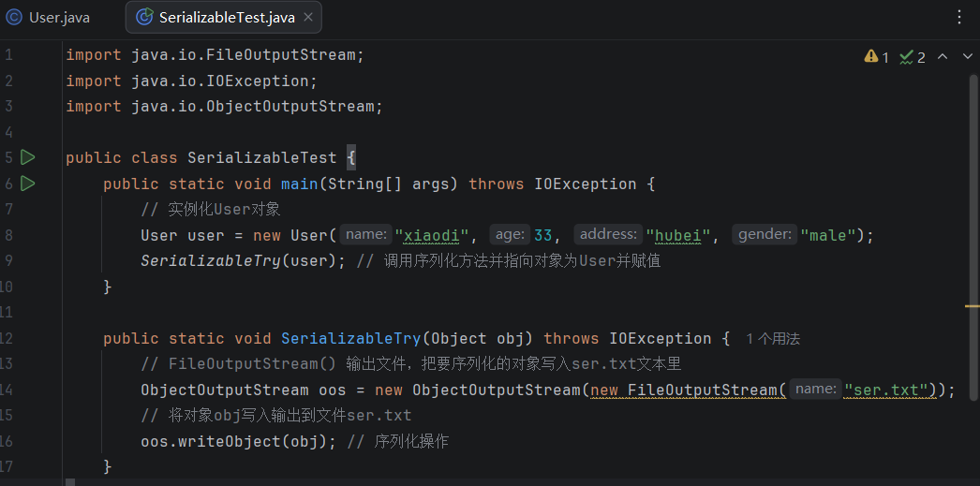
Task: Open the editor tabs more options menu
Action: (960, 17)
